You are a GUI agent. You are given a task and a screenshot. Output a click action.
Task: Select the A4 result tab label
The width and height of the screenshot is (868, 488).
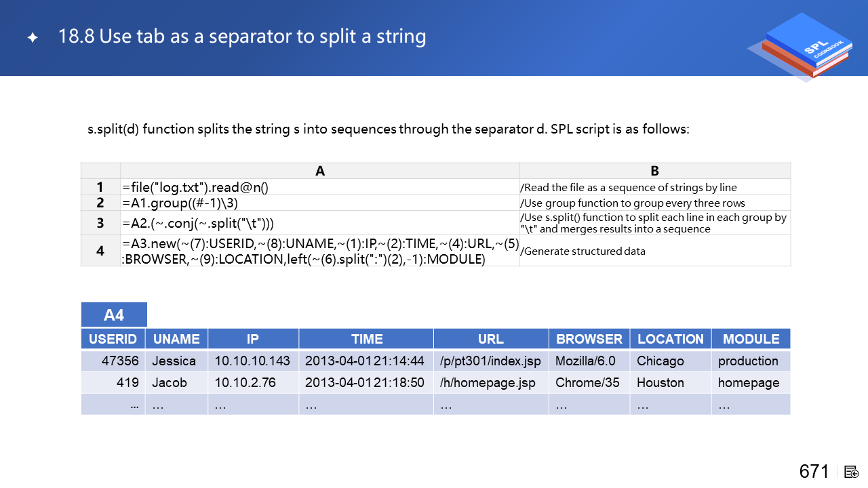point(114,315)
